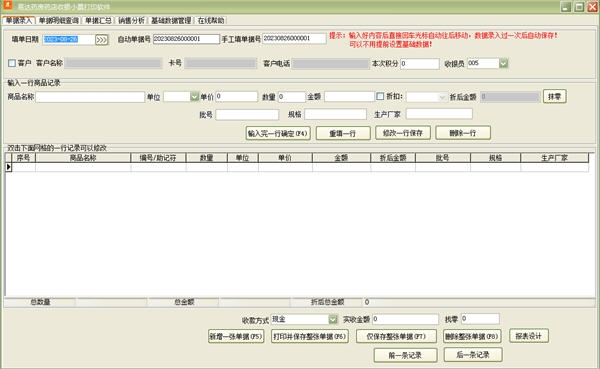Expand the 收银员 dropdown
Image resolution: width=600 pixels, height=369 pixels.
pyautogui.click(x=504, y=63)
